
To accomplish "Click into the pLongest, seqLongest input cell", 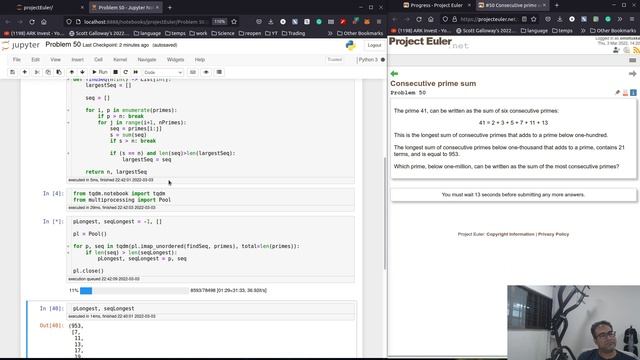I will (211, 309).
